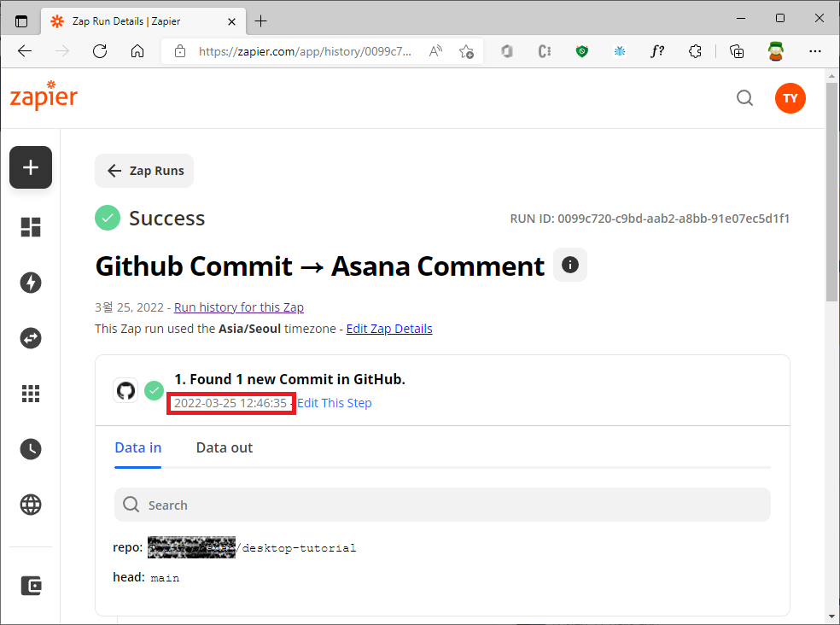The image size is (840, 625).
Task: Click the desktop-tutorial repo value
Action: click(299, 548)
